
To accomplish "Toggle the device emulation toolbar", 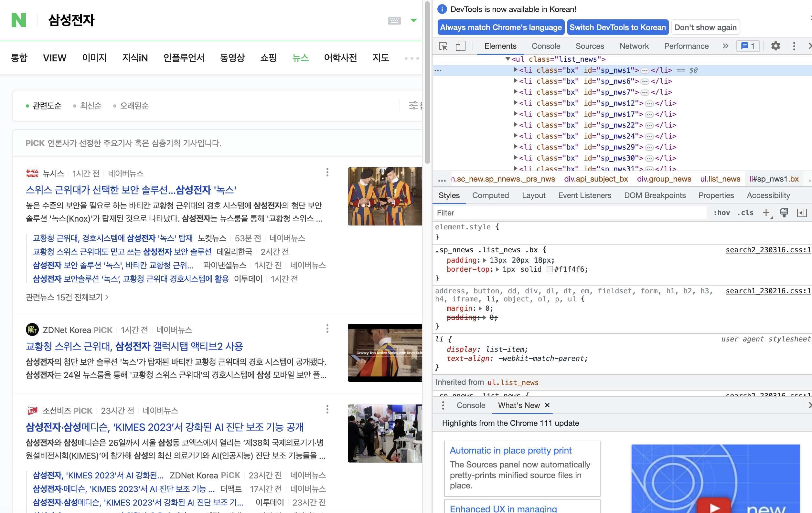I will pyautogui.click(x=461, y=46).
